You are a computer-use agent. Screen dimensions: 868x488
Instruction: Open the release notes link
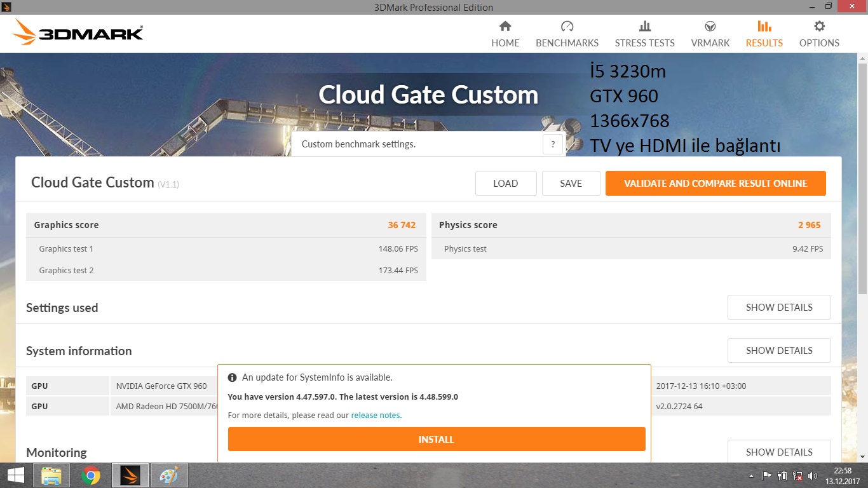click(x=376, y=415)
